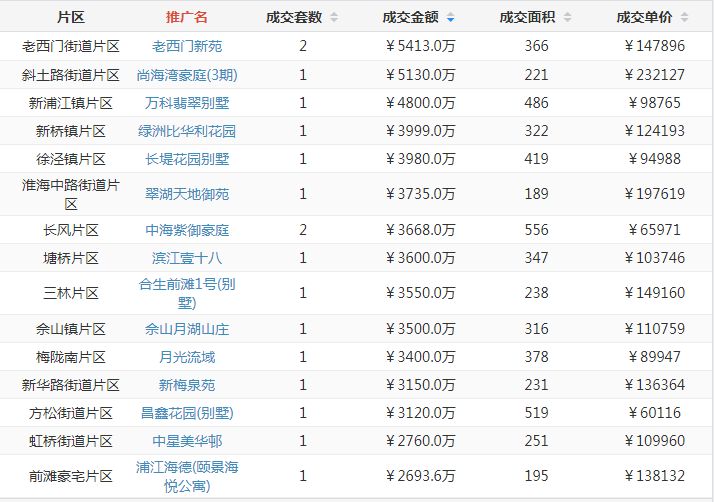Viewport: 714px width, 502px height.
Task: Click the amount ￥5413.0万
Action: [420, 46]
